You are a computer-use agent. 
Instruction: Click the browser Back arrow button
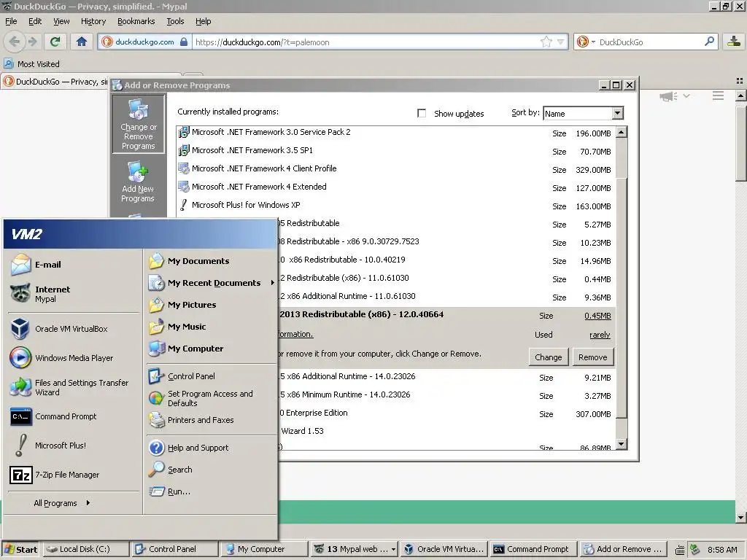point(15,42)
